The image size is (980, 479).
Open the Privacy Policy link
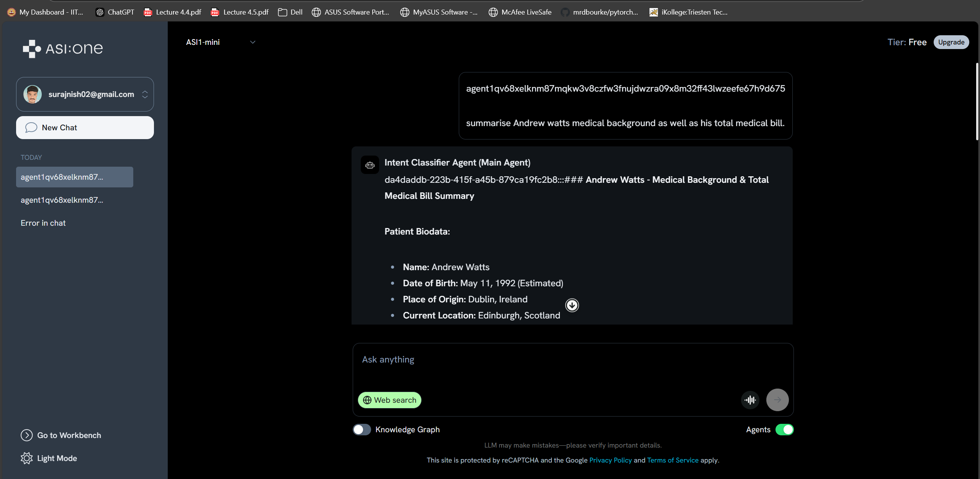pyautogui.click(x=610, y=460)
